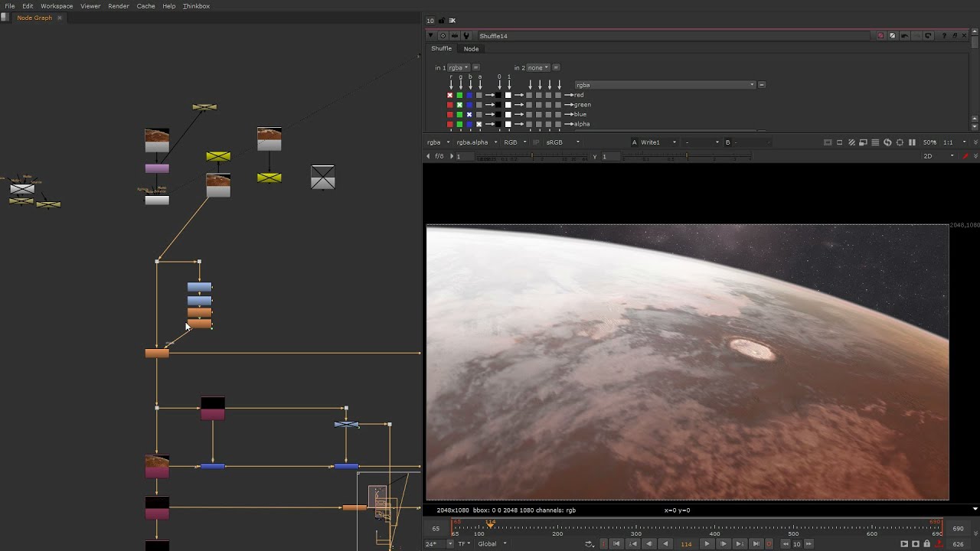Toggle the white constant box in the red row
This screenshot has width=980, height=551.
point(508,95)
